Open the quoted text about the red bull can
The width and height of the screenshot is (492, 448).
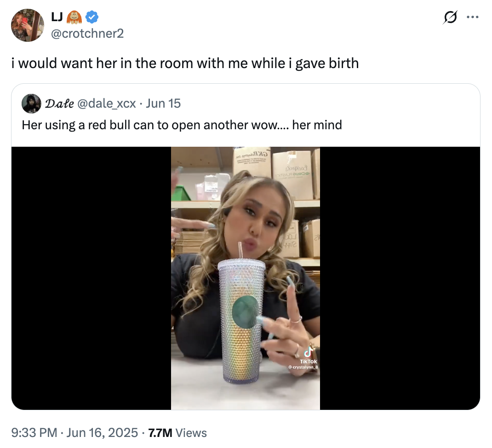182,125
